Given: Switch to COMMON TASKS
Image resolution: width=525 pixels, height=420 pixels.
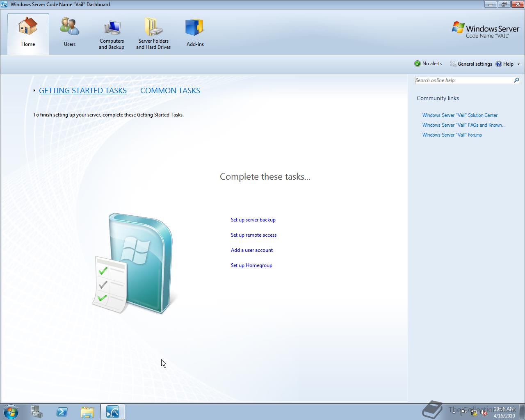Looking at the screenshot, I should point(170,91).
